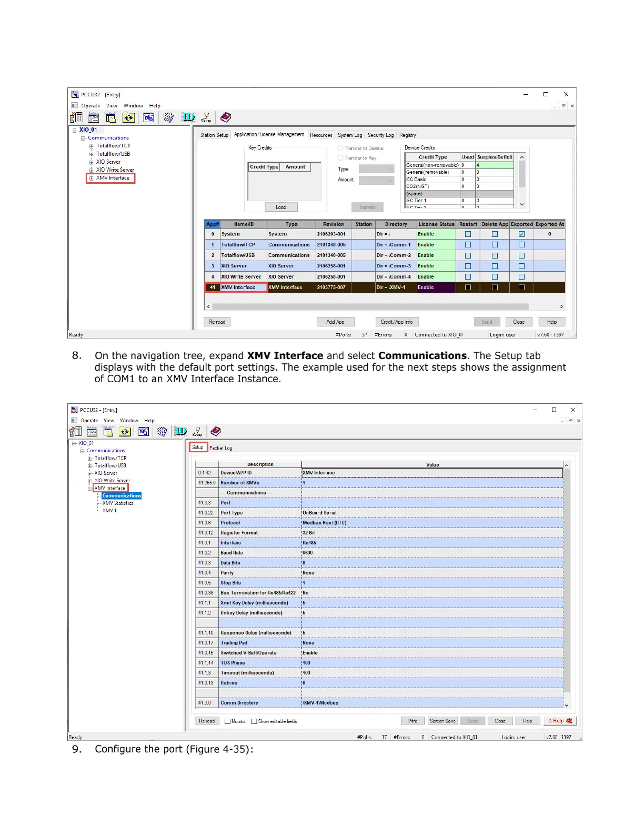Screen dimensions: 644x834
Task: Switch to the Packet Log tab
Action: point(220,448)
